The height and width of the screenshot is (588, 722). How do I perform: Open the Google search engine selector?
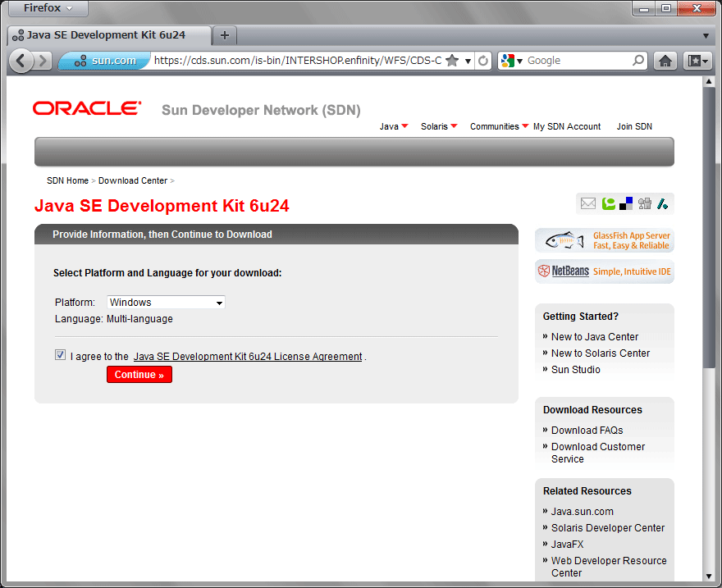click(512, 61)
